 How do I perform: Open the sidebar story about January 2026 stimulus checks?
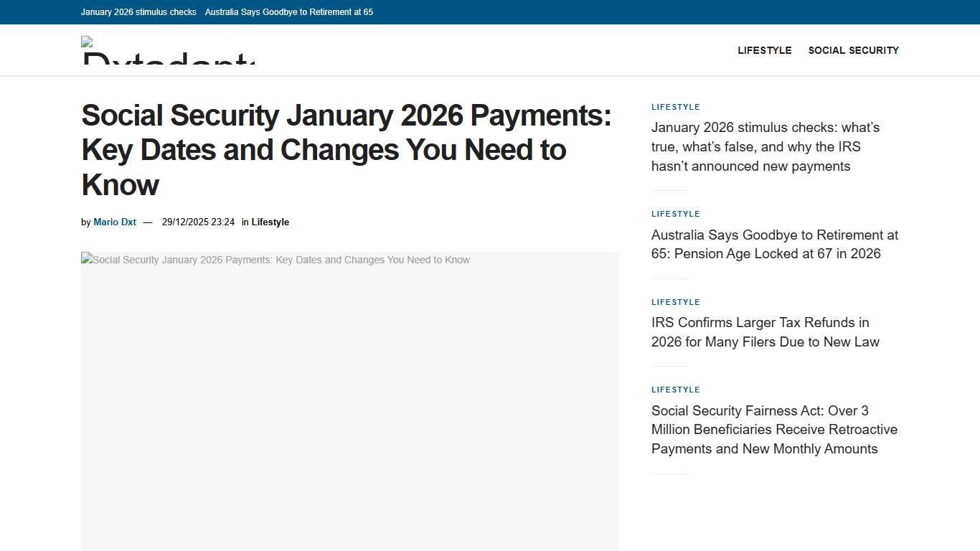[x=765, y=146]
